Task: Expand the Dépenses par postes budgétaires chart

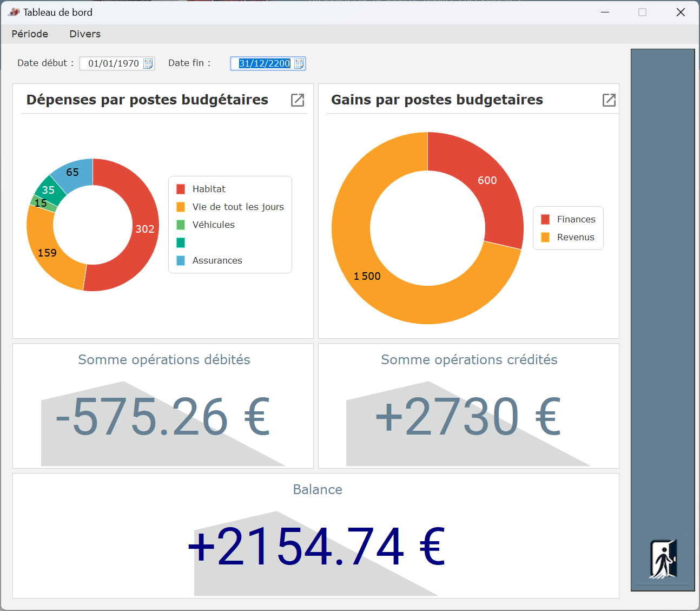Action: [x=298, y=100]
